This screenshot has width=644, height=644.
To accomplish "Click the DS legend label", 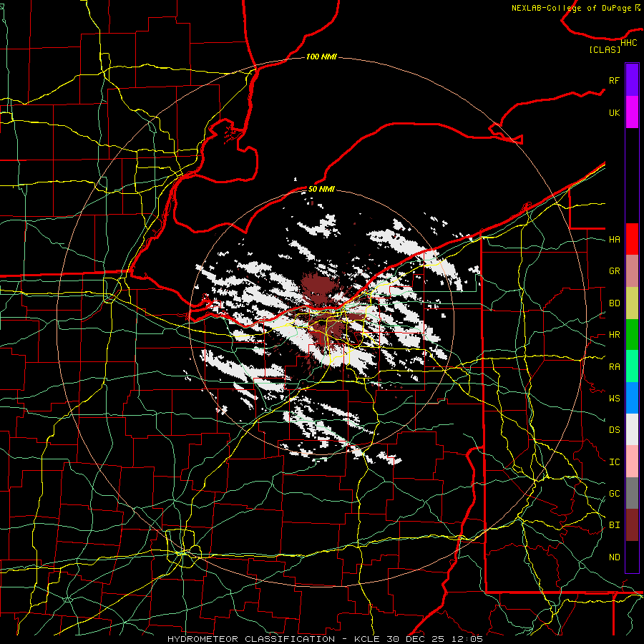I will [614, 430].
